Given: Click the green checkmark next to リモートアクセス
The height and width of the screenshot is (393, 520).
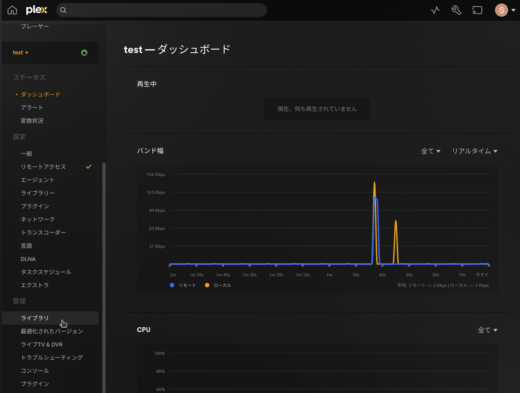Looking at the screenshot, I should pyautogui.click(x=88, y=167).
